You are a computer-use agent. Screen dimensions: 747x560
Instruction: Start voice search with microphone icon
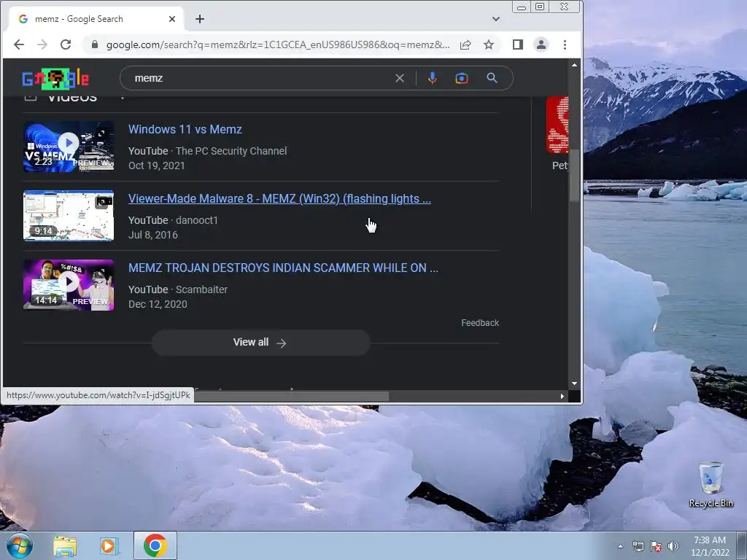point(432,78)
